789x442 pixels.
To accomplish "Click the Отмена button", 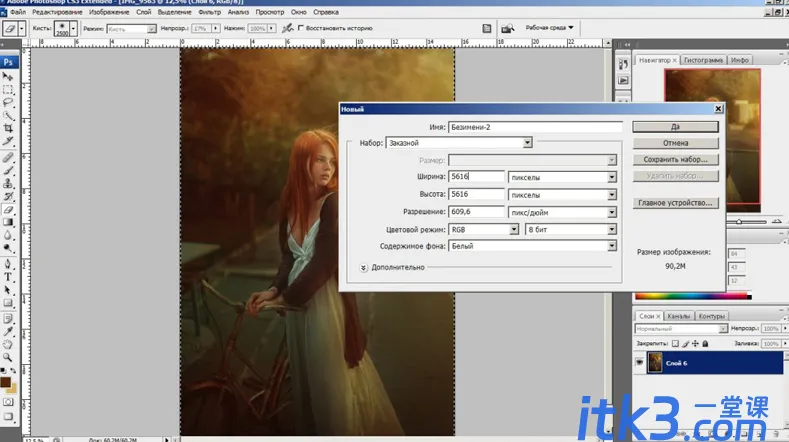I will (675, 143).
